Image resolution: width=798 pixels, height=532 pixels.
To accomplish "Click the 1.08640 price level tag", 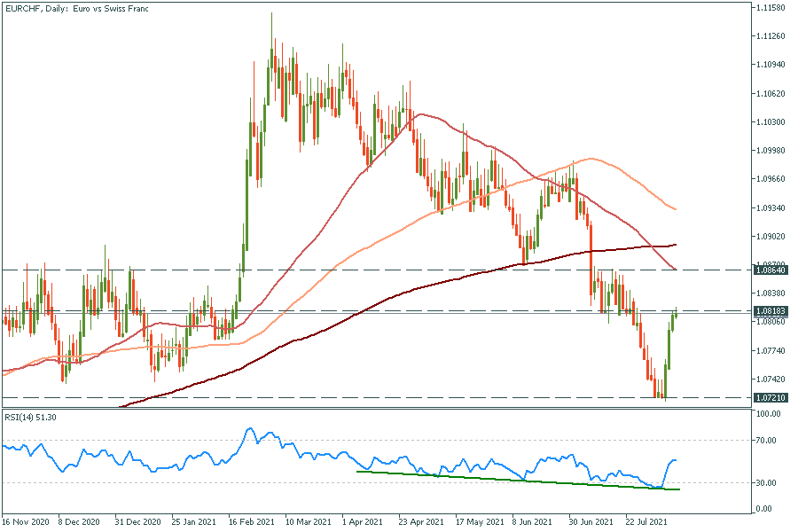I will pos(771,269).
